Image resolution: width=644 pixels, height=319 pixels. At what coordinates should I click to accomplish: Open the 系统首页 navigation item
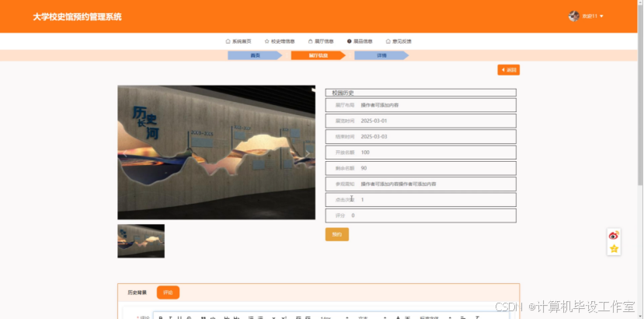click(x=238, y=41)
